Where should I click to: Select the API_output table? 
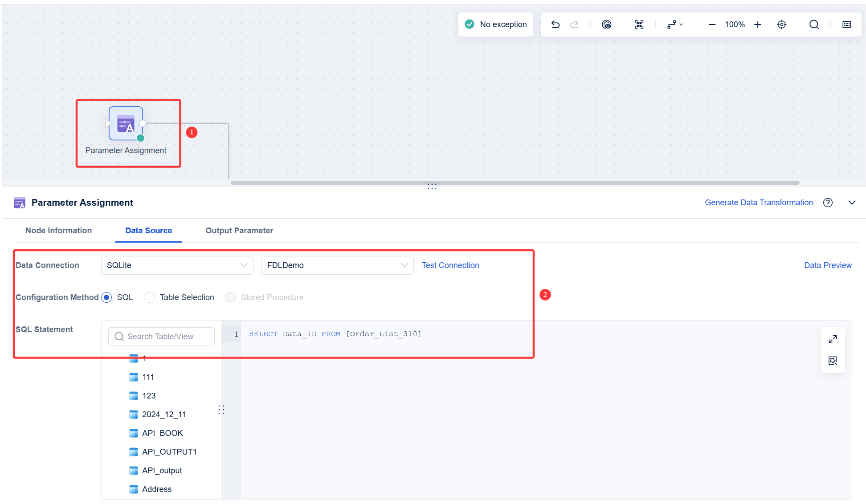(x=161, y=471)
